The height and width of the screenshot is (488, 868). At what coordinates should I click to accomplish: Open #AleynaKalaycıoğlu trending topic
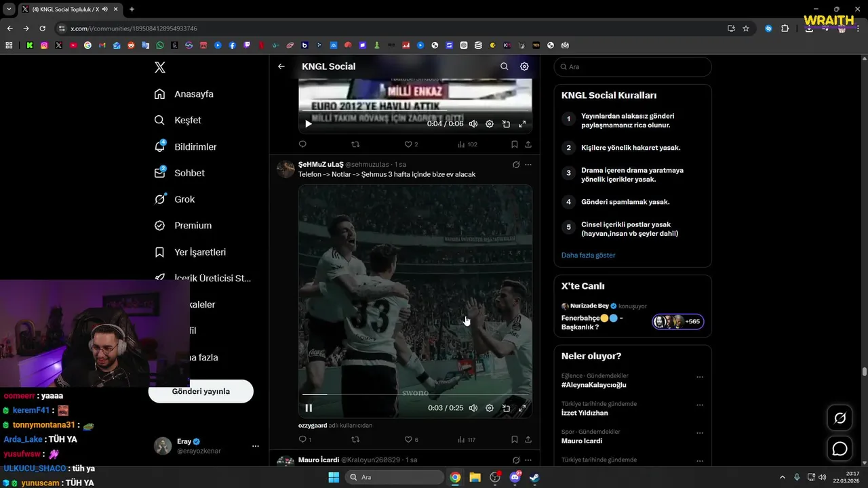coord(593,385)
